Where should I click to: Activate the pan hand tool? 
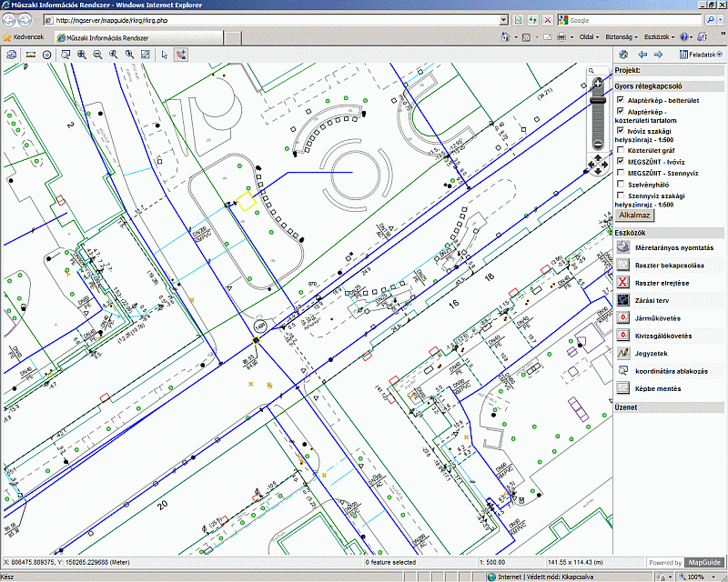coord(181,55)
